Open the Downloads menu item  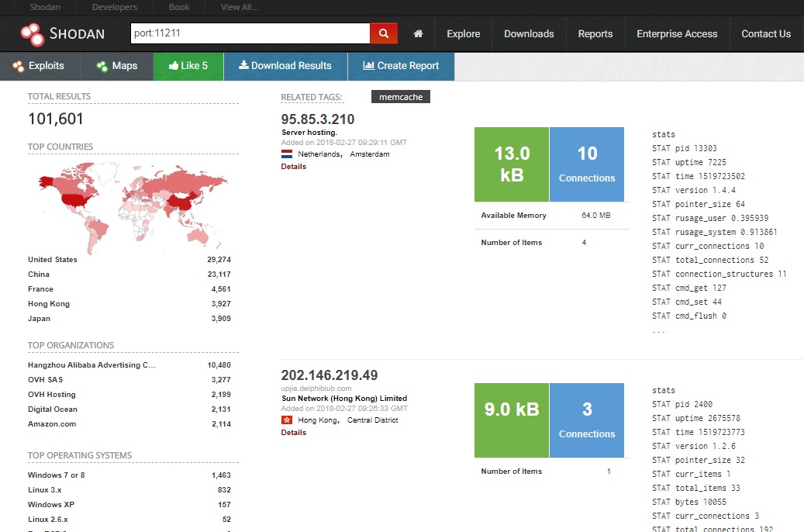[x=529, y=34]
